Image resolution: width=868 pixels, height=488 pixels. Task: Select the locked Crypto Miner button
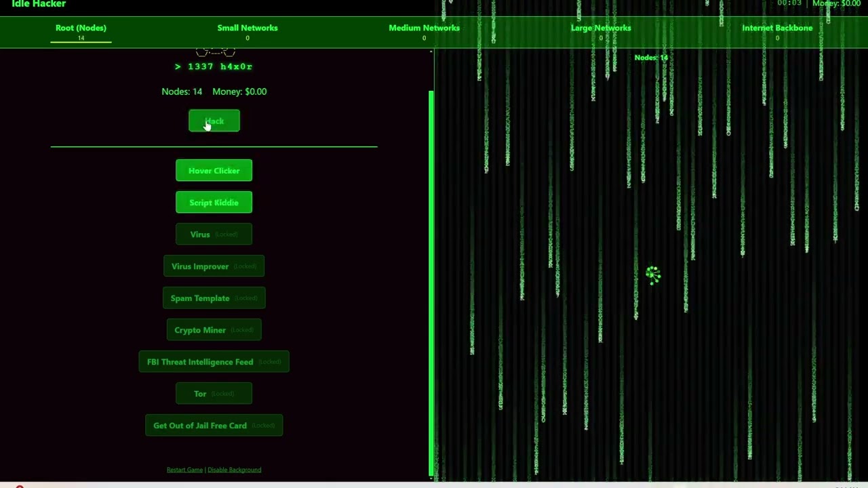(214, 330)
